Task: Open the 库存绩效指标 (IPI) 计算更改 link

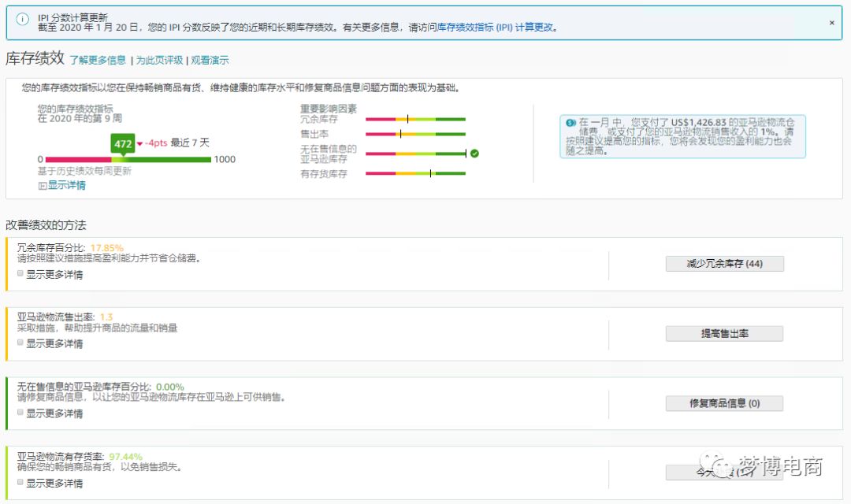Action: (x=495, y=27)
